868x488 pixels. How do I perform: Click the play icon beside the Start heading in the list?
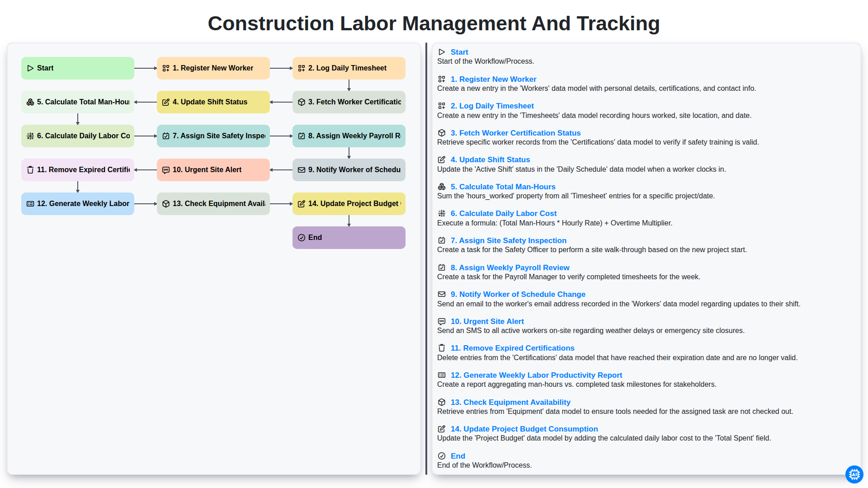point(442,52)
